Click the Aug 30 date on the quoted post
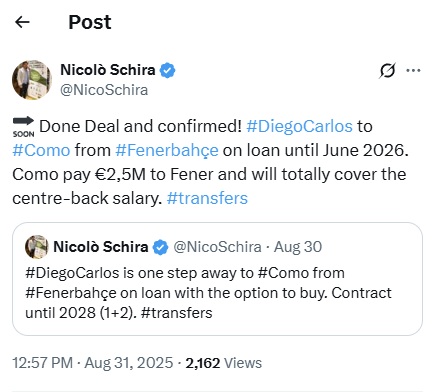439x392 pixels. click(298, 247)
